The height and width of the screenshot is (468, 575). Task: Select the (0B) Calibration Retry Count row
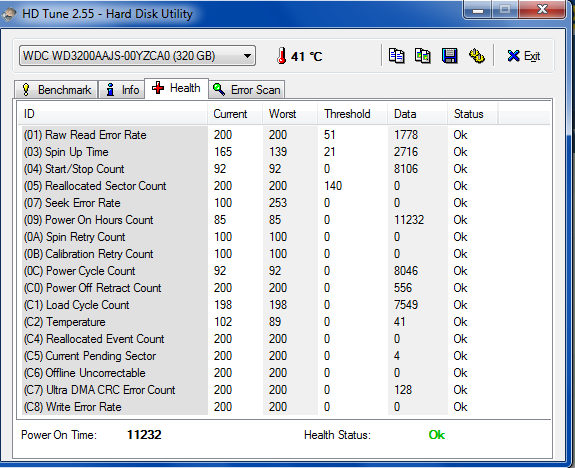284,254
